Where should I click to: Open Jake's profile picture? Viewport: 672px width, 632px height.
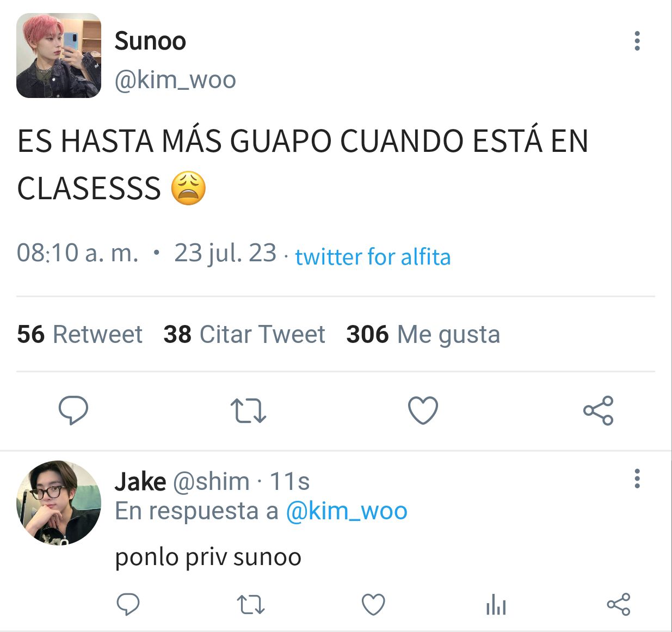[59, 502]
